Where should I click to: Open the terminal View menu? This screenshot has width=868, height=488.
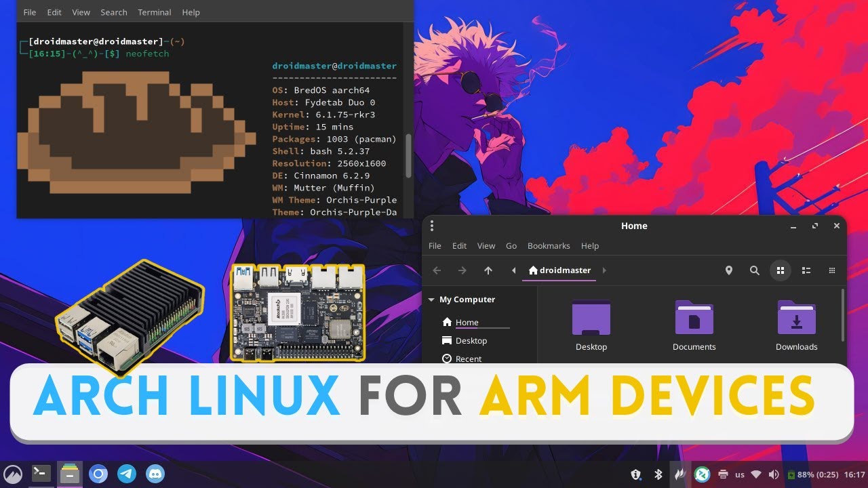[x=81, y=12]
